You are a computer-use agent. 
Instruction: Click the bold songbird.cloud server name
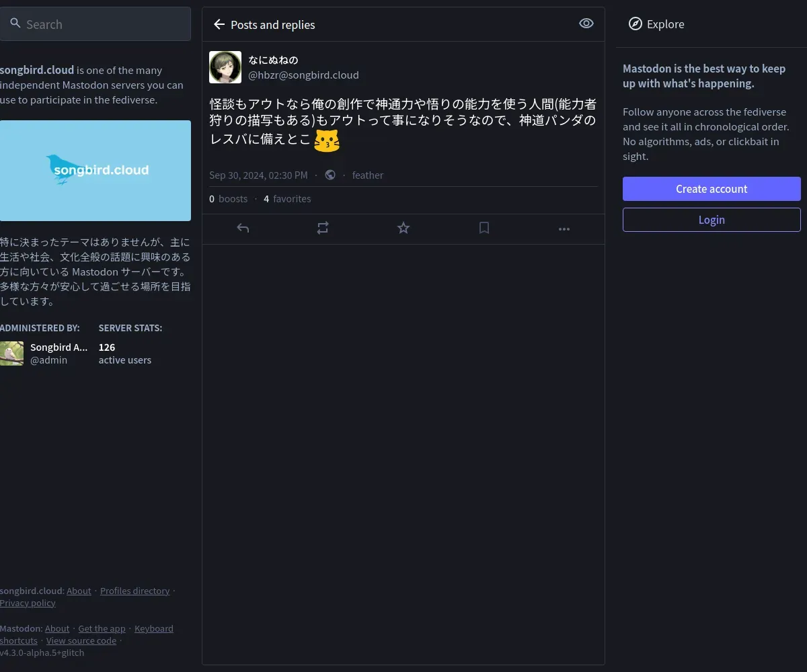37,70
